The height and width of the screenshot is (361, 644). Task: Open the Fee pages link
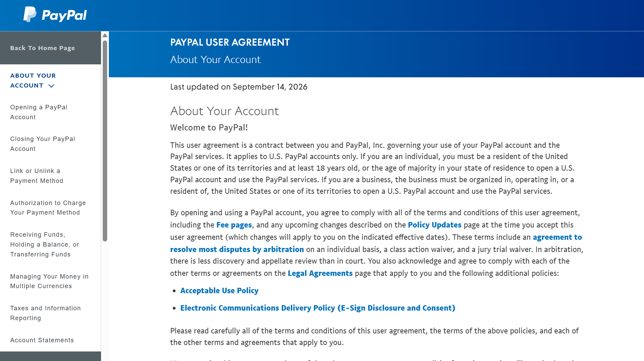(x=234, y=225)
